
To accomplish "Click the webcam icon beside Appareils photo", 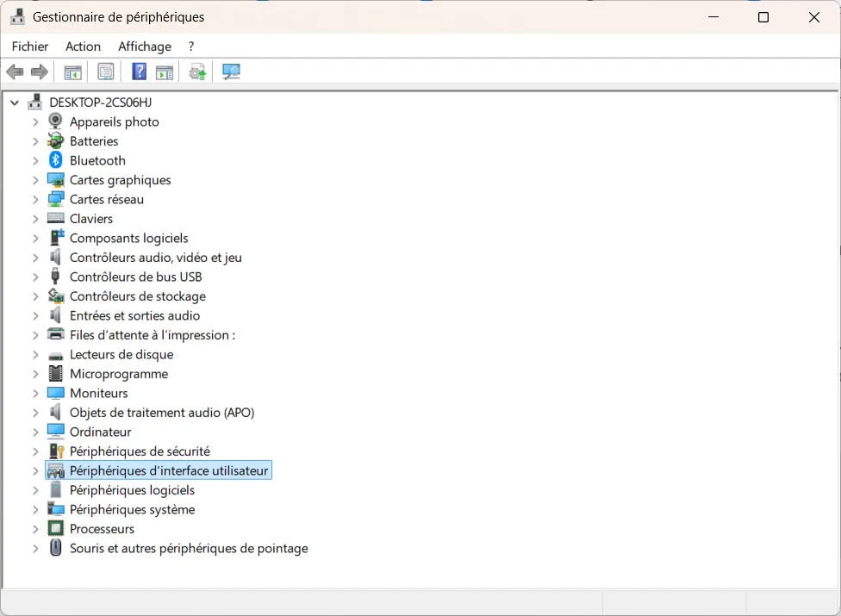I will click(55, 121).
